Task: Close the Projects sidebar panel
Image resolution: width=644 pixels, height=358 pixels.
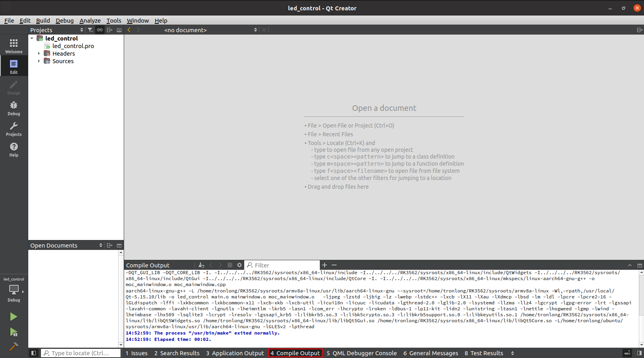Action: pos(119,30)
